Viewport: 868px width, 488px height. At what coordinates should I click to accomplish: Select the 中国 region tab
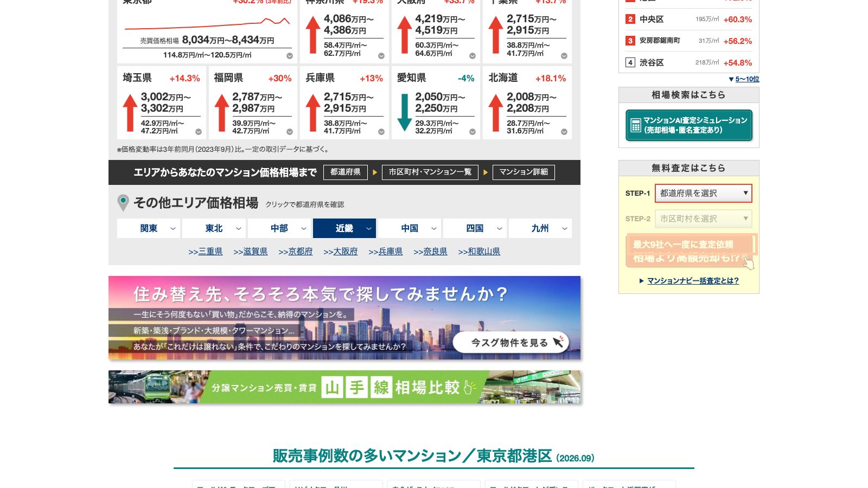pyautogui.click(x=410, y=228)
